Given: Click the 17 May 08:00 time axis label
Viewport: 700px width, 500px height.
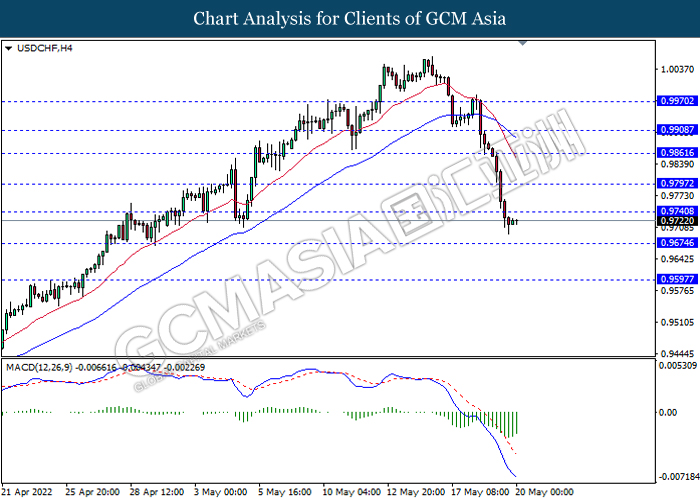Looking at the screenshot, I should click(481, 492).
